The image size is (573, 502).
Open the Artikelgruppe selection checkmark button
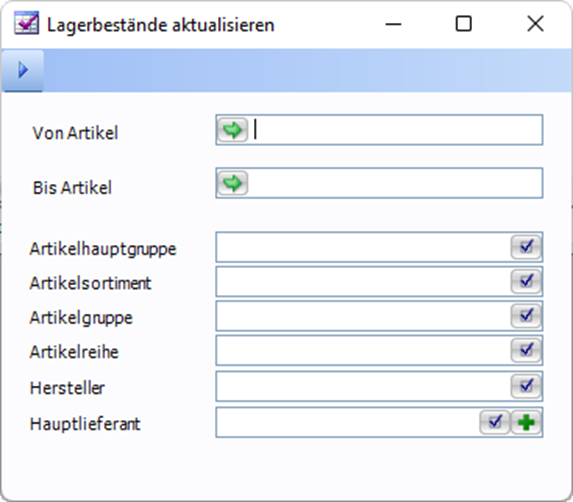coord(526,316)
